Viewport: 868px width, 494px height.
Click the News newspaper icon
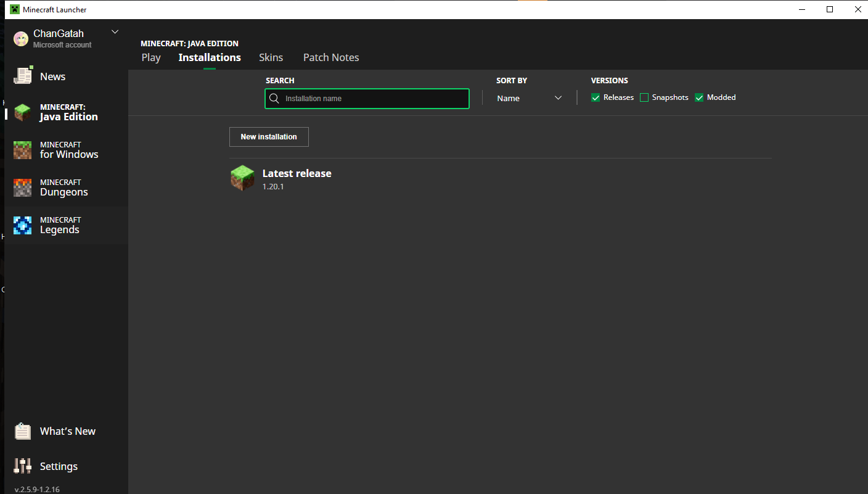click(x=23, y=76)
